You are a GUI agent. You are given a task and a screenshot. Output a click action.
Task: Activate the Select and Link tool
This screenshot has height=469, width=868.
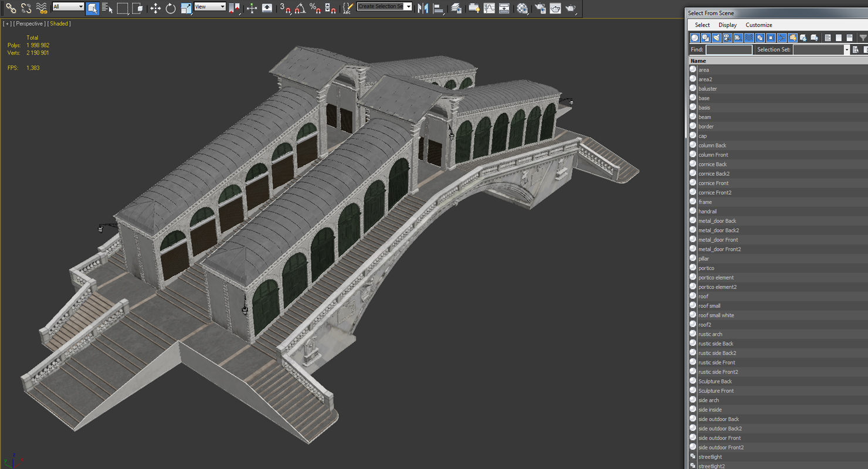(11, 8)
